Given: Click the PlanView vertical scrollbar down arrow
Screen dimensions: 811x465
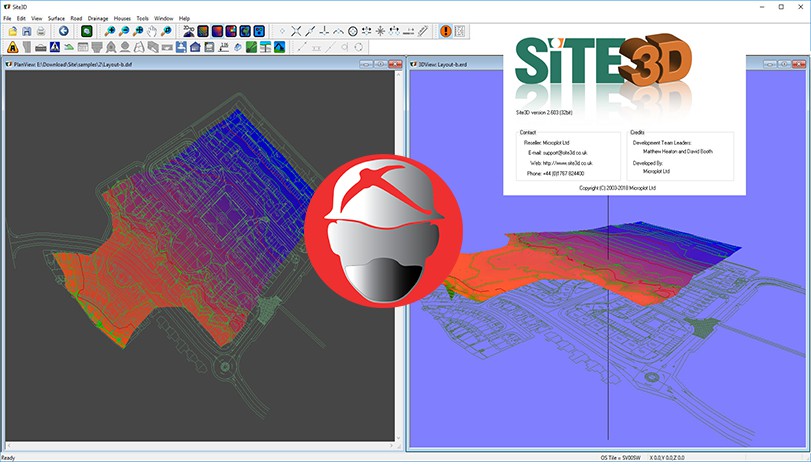Looking at the screenshot, I should pyautogui.click(x=398, y=438).
